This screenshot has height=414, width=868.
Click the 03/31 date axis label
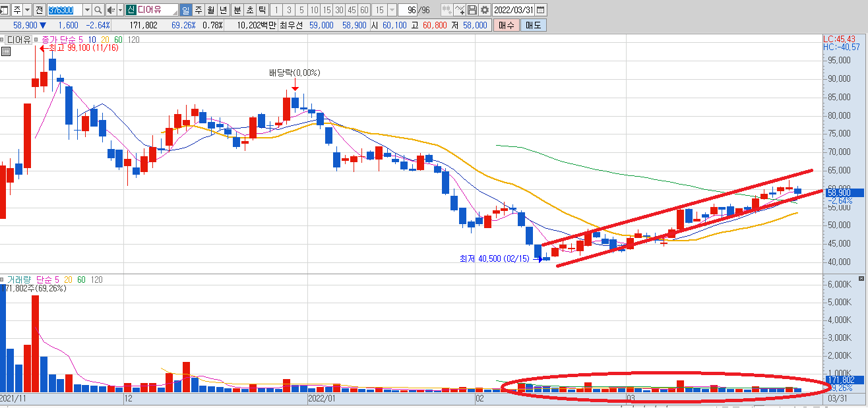[837, 398]
